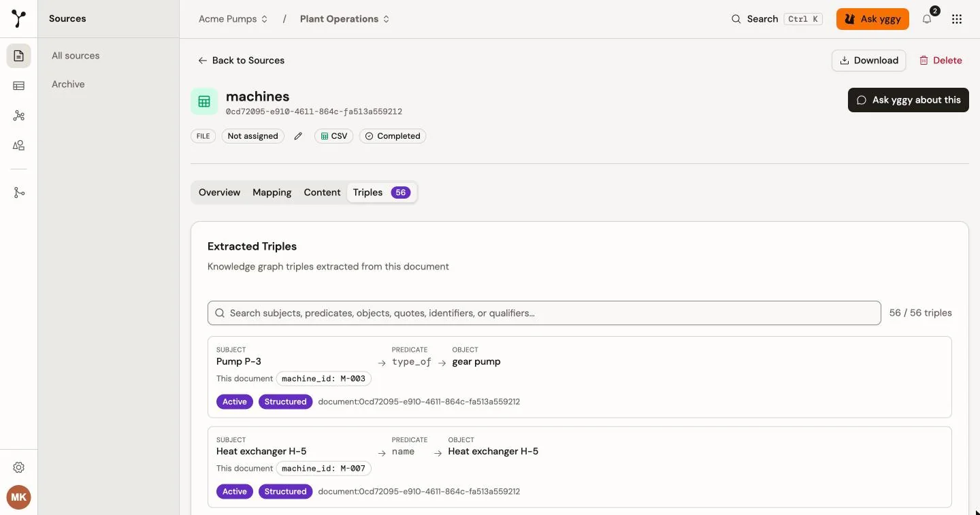
Task: Click the Heat exchanger H-5 subject text
Action: coord(261,452)
